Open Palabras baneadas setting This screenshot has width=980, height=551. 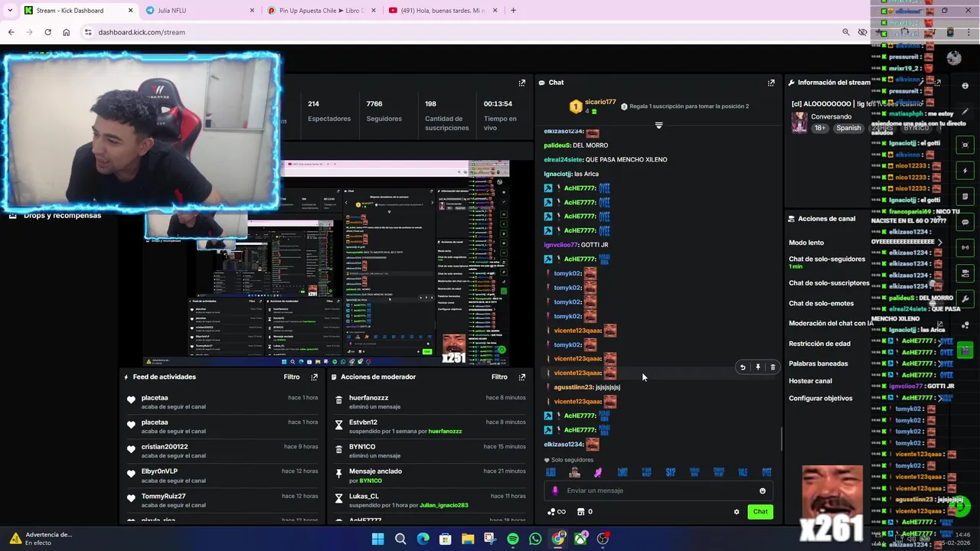(x=818, y=364)
